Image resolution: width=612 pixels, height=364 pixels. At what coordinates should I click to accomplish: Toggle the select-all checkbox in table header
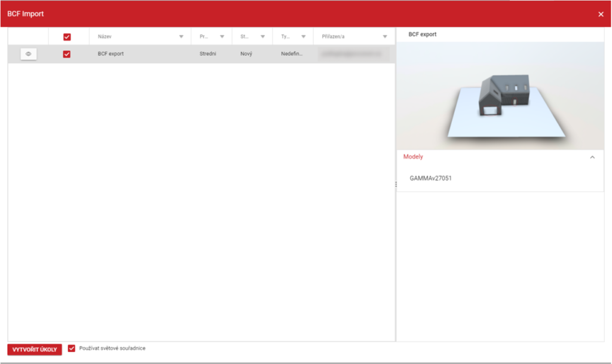click(x=67, y=37)
